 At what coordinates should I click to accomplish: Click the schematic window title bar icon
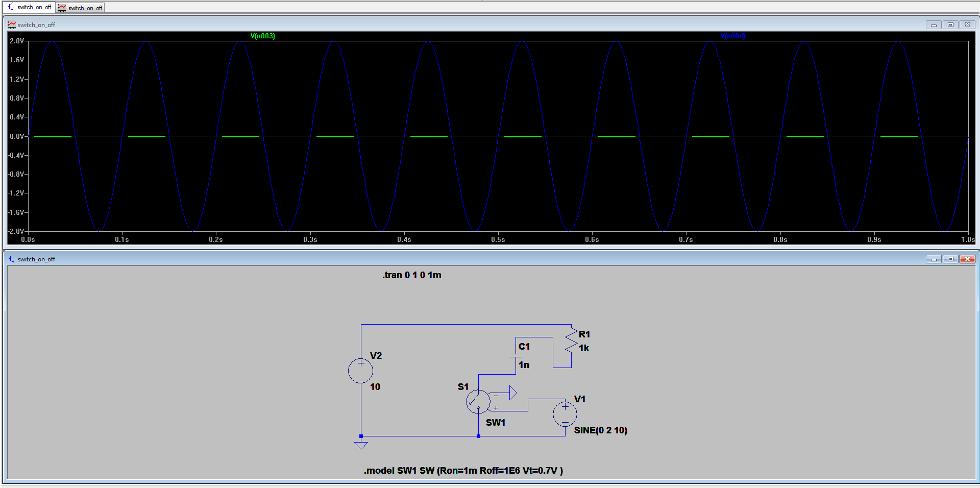point(12,259)
